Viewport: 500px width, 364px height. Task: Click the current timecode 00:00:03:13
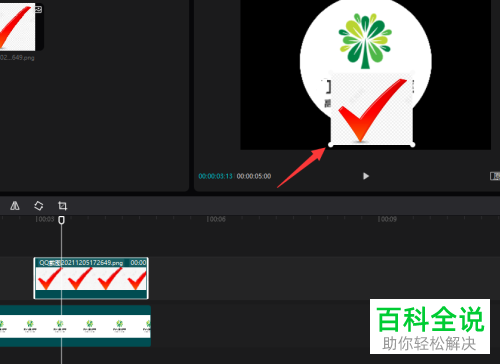(216, 176)
